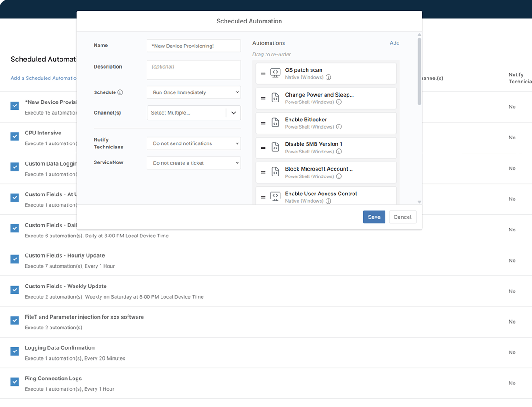Click the native Windows icon for Enable User Access Control
532x407 pixels.
pyautogui.click(x=275, y=196)
